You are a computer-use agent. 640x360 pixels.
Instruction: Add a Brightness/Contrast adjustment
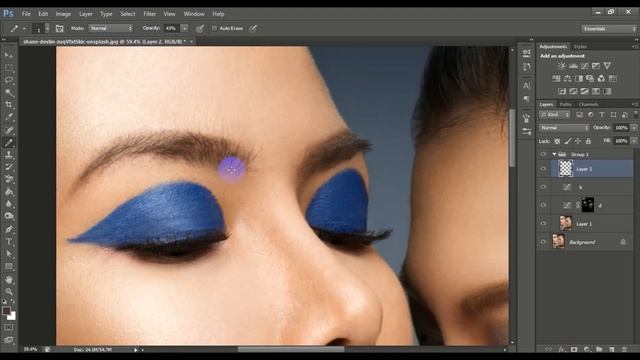click(x=562, y=66)
